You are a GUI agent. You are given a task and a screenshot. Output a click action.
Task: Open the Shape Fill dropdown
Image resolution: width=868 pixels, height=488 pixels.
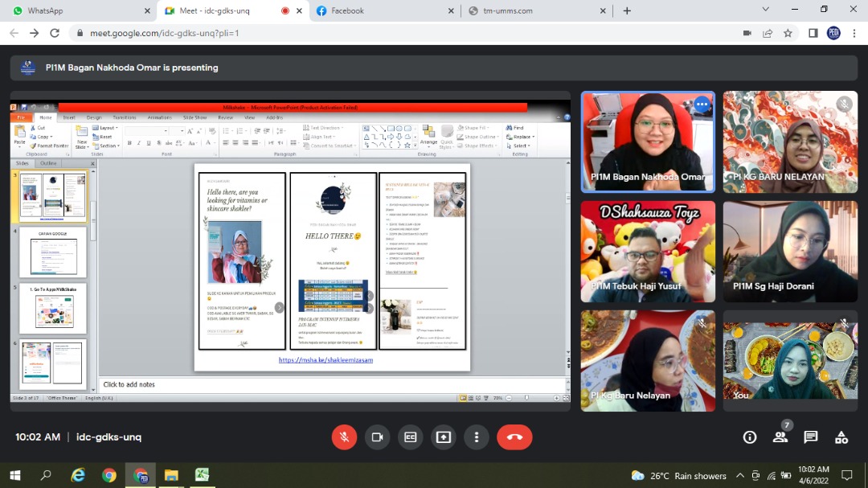click(x=474, y=128)
